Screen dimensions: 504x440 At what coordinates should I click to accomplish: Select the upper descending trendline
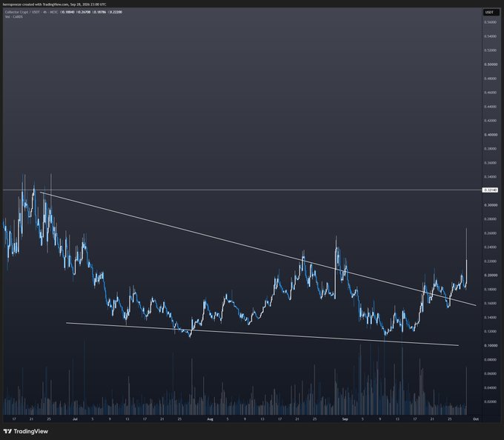[257, 248]
